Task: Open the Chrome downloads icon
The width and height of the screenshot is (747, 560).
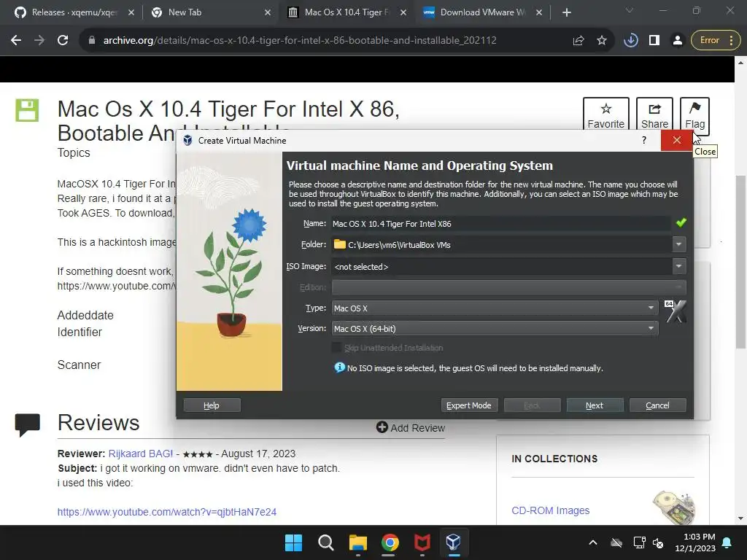Action: [631, 41]
